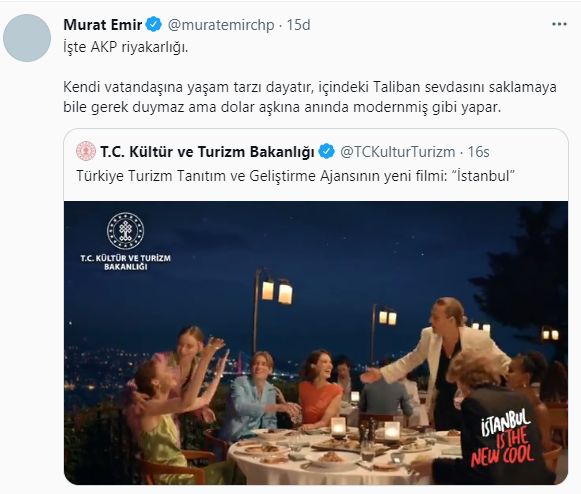Open the three-dot more options menu
Image resolution: width=581 pixels, height=494 pixels.
(559, 24)
